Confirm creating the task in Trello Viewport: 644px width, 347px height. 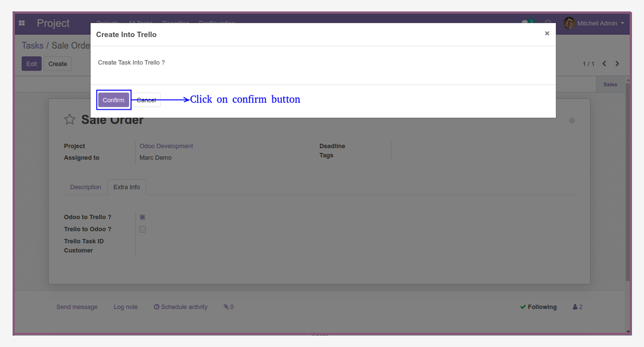click(x=113, y=100)
